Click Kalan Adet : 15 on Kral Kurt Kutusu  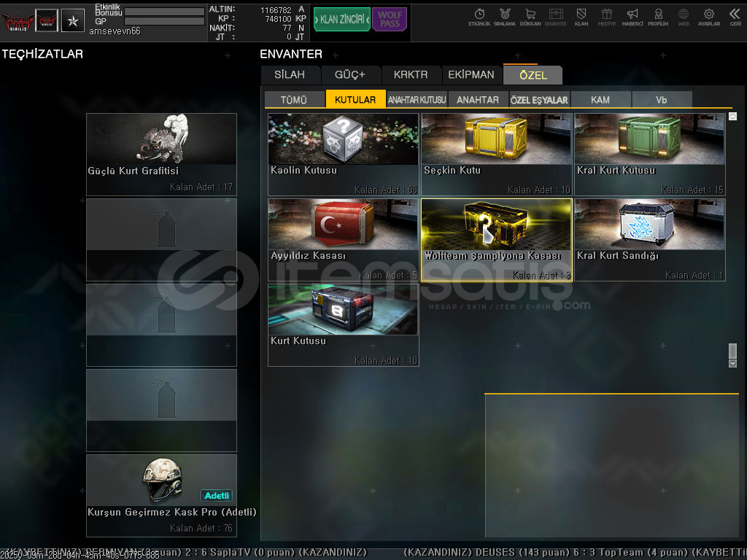692,190
